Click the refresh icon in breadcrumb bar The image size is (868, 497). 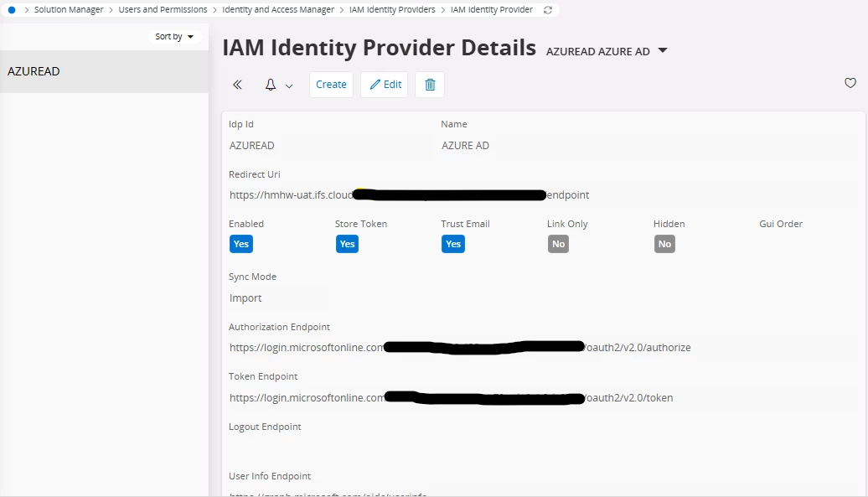pyautogui.click(x=548, y=10)
